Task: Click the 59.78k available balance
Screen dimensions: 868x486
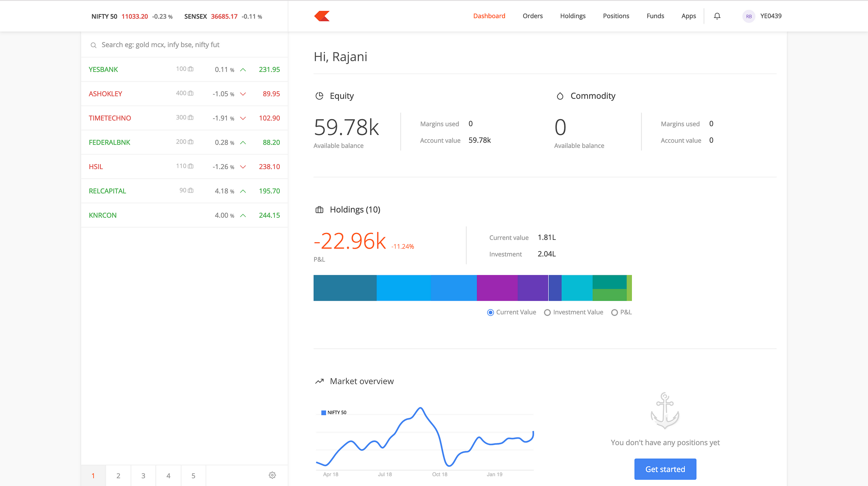Action: (346, 127)
